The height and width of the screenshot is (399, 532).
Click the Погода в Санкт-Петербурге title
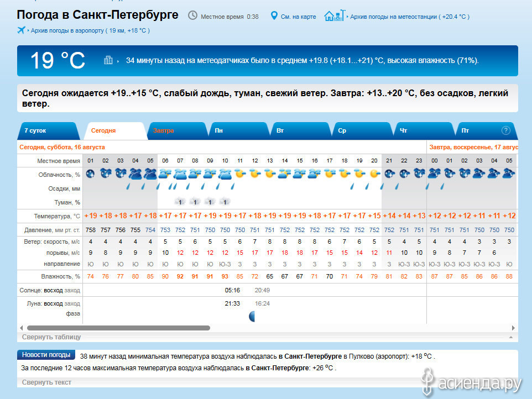(x=98, y=14)
